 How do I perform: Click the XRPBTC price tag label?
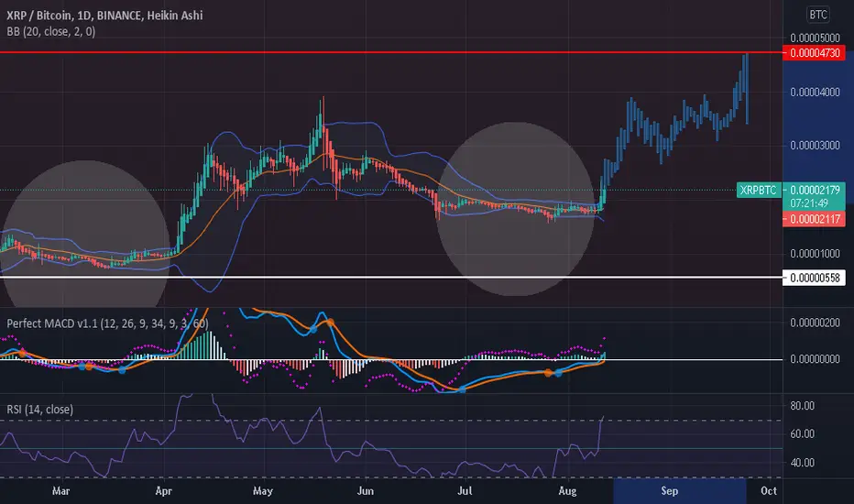click(x=758, y=191)
